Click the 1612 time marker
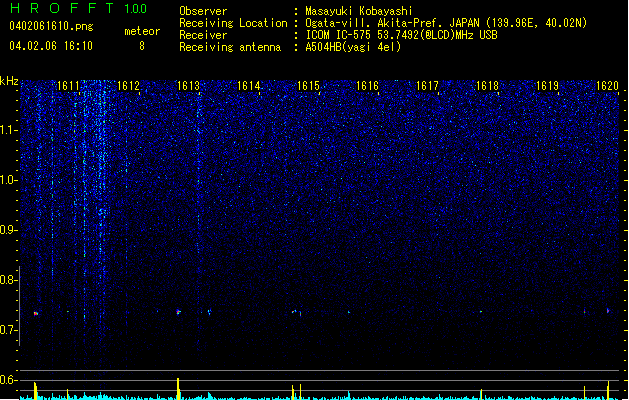The height and width of the screenshot is (400, 629). click(128, 86)
